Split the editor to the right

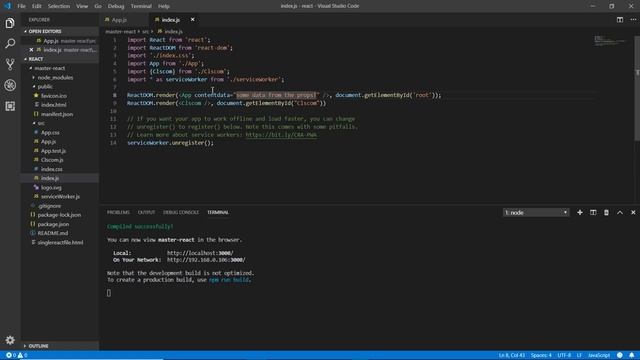point(620,20)
